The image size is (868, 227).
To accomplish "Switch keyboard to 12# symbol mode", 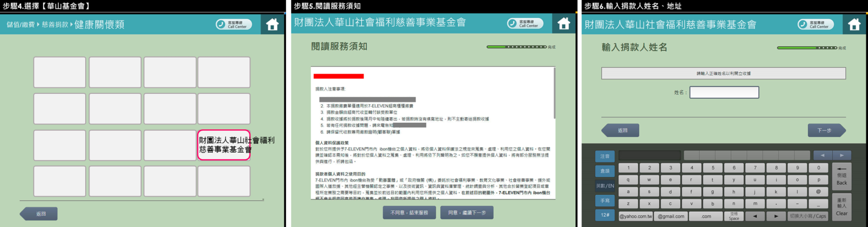I will tap(605, 215).
